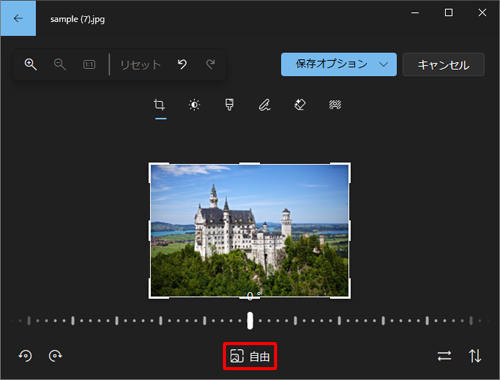Close the photo editor window
500x380 pixels.
(482, 13)
